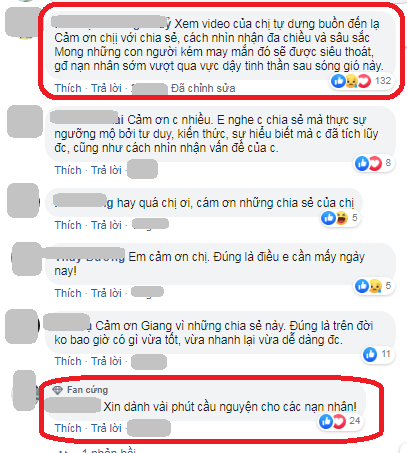View reactions on 'hay quá chị ơi' comment
This screenshot has width=407, height=453.
pyautogui.click(x=340, y=218)
